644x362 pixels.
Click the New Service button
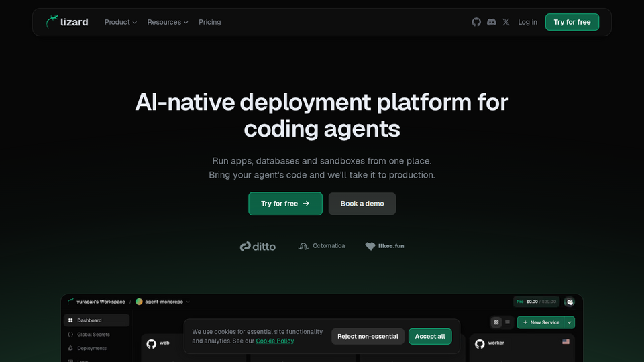click(541, 322)
